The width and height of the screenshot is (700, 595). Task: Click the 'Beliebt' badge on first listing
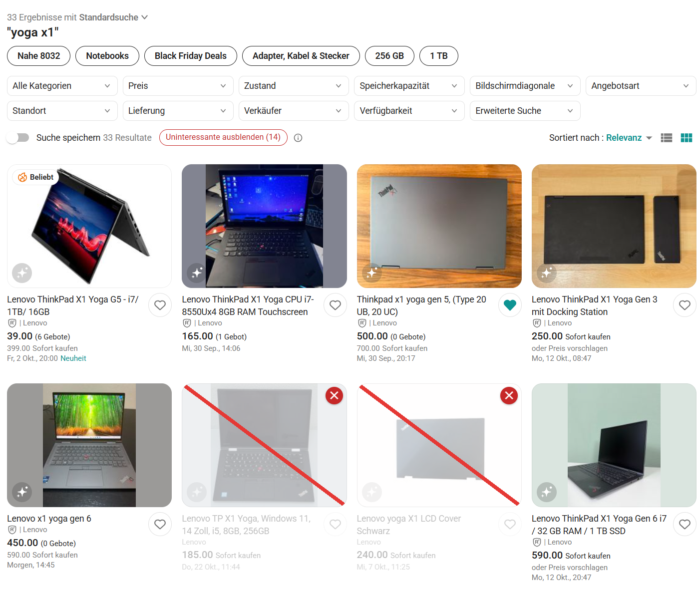(36, 177)
